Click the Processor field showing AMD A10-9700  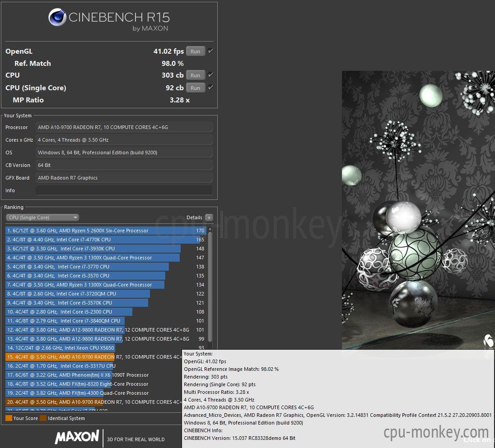(124, 127)
